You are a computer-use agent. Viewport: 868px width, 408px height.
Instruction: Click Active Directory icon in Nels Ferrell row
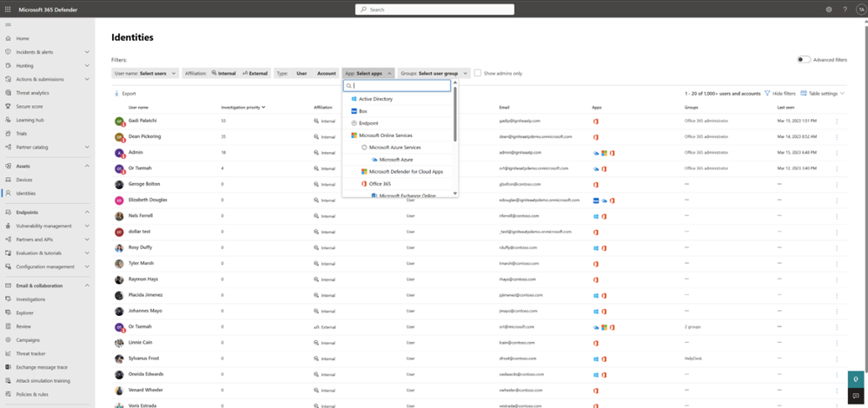tap(596, 216)
